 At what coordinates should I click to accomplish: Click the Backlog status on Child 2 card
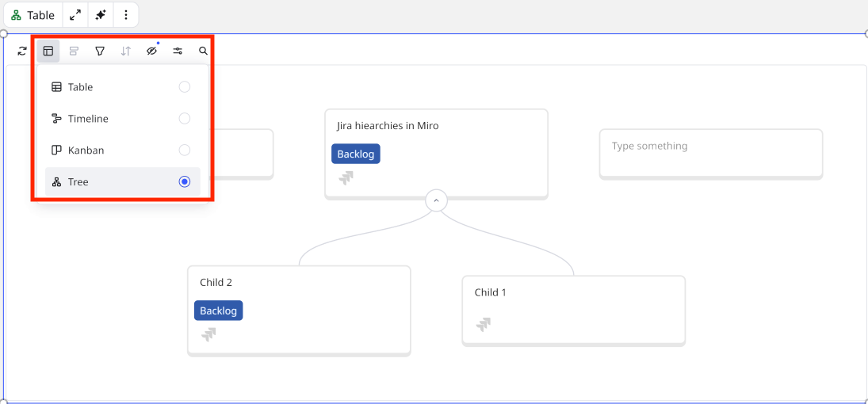pos(218,311)
